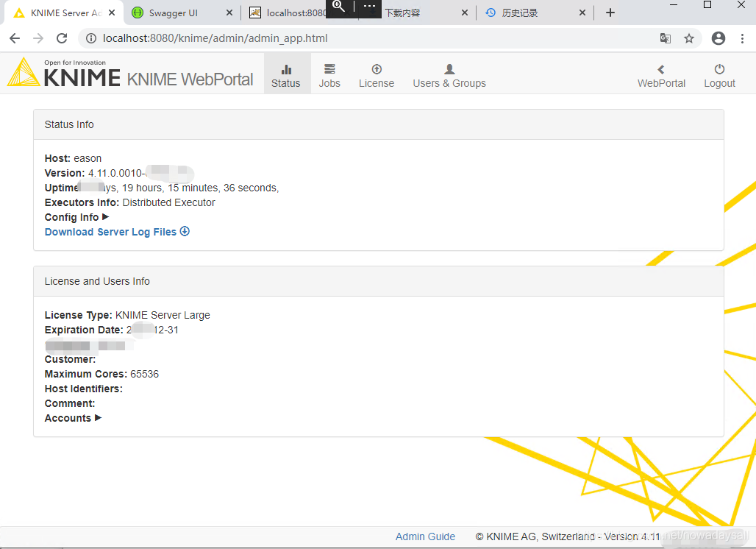
Task: Click the Uptime line
Action: (x=162, y=188)
